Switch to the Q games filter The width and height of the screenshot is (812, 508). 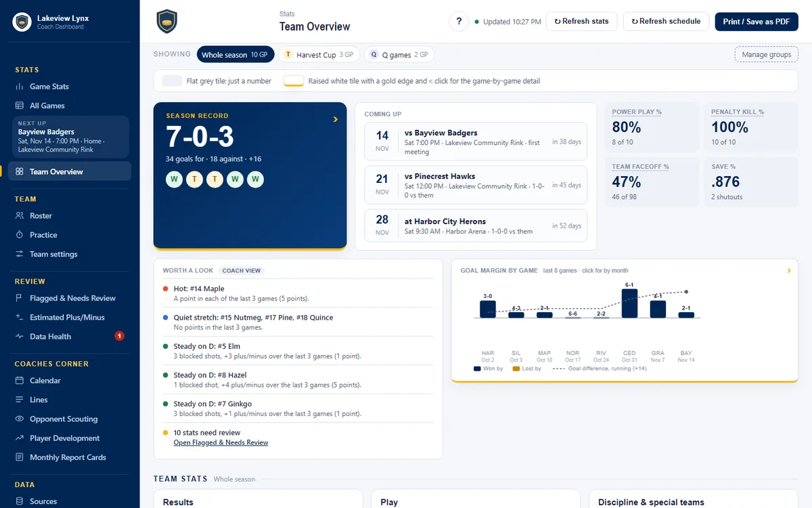coord(399,55)
